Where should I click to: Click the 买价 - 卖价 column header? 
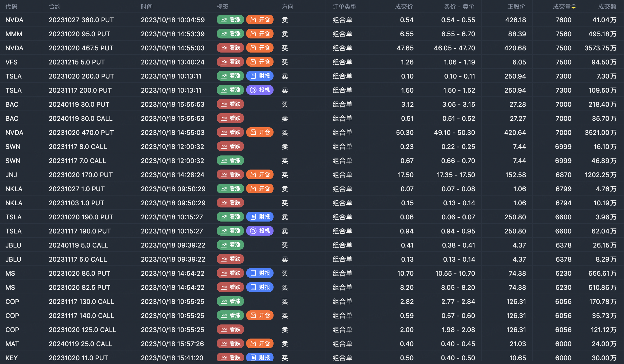point(459,6)
